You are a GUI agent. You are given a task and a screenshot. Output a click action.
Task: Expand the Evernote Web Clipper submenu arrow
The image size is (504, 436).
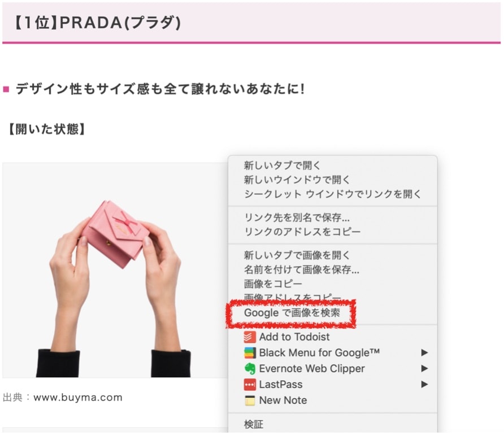click(x=424, y=369)
